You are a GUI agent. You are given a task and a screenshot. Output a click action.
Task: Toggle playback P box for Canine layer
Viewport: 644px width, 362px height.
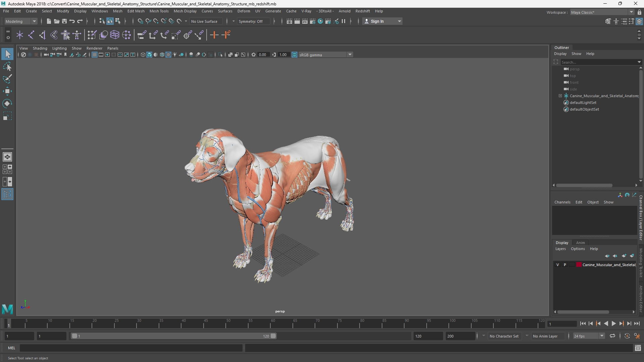click(x=565, y=265)
